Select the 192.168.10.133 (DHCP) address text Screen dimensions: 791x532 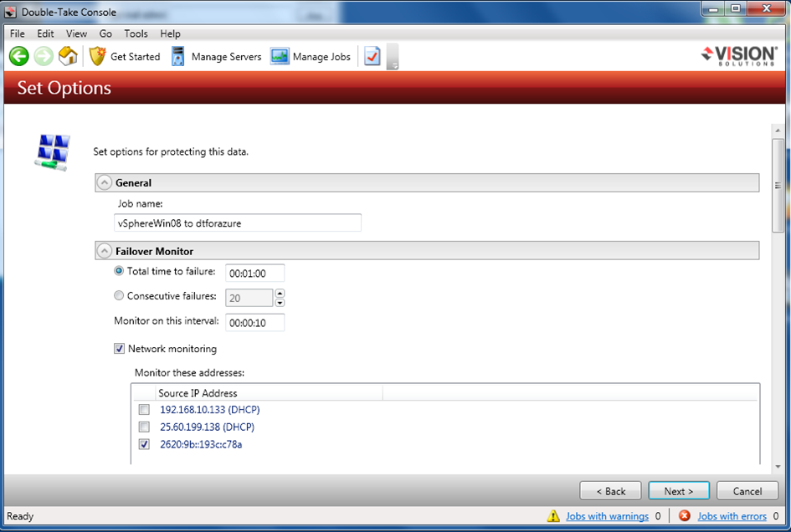[210, 410]
